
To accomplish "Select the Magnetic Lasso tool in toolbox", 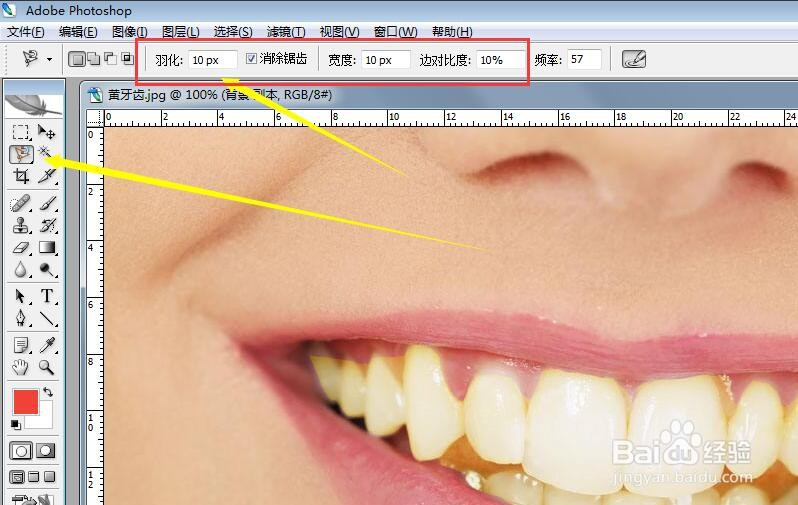I will (x=21, y=154).
